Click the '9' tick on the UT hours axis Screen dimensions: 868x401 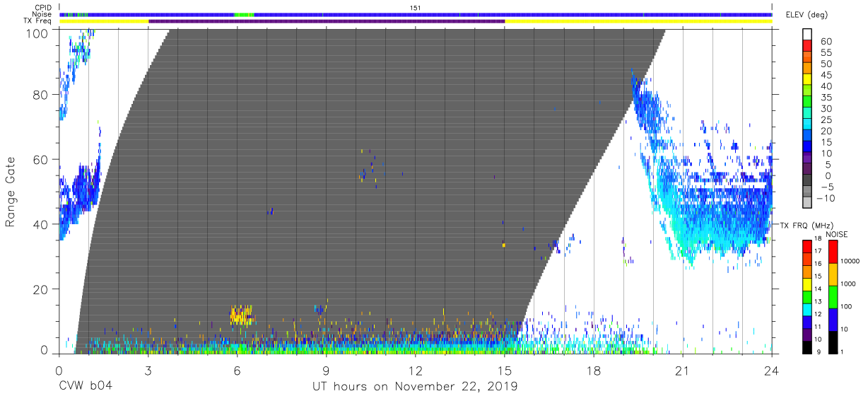tap(326, 370)
